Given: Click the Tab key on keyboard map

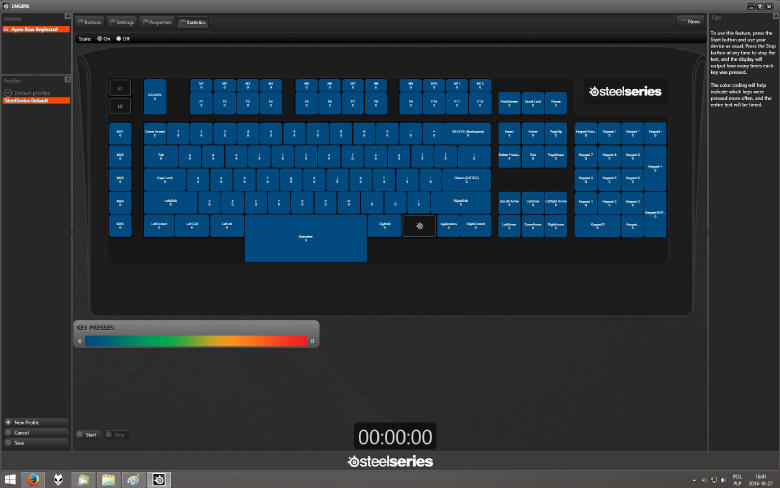Looking at the screenshot, I should click(161, 157).
